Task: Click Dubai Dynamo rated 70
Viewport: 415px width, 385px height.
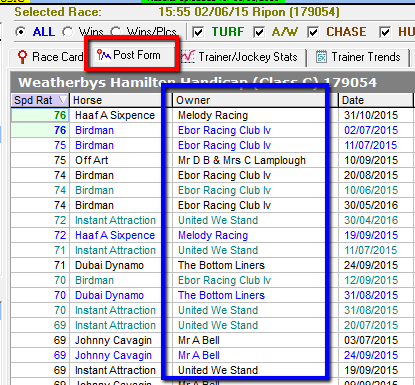Action: click(109, 295)
